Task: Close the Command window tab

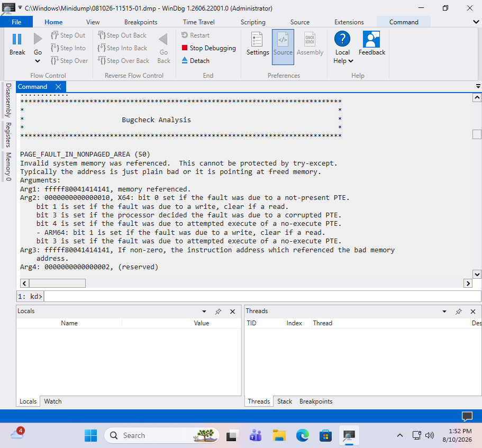Action: click(58, 87)
